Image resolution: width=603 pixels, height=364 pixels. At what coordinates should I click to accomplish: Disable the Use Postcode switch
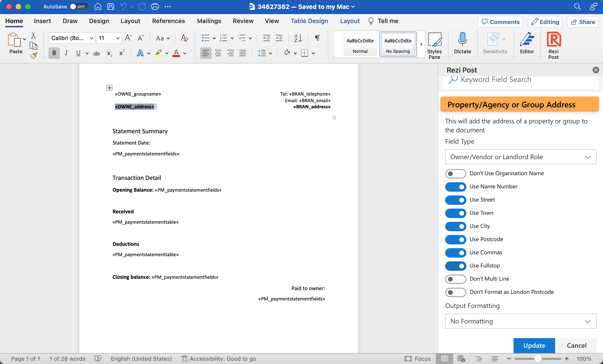(x=456, y=239)
